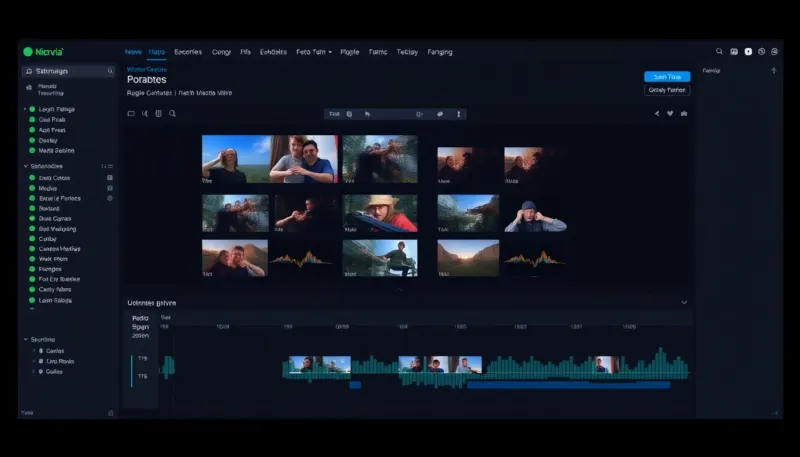Toggle the green dot beside Colby
This screenshot has height=457, width=800.
pyautogui.click(x=32, y=239)
